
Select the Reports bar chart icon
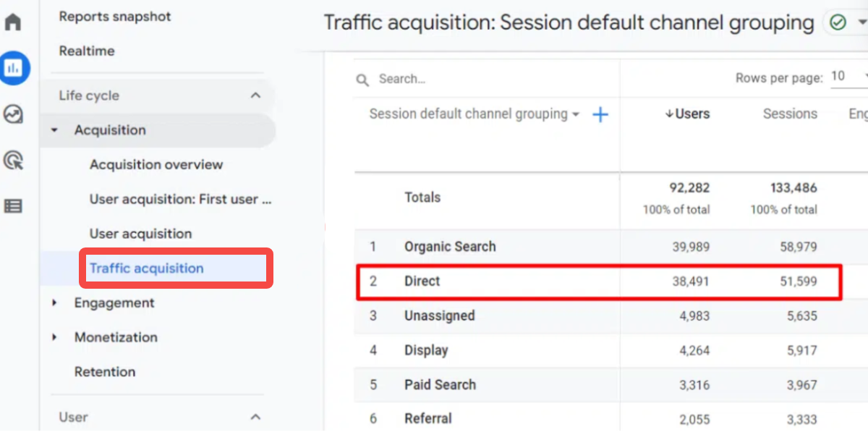(13, 68)
